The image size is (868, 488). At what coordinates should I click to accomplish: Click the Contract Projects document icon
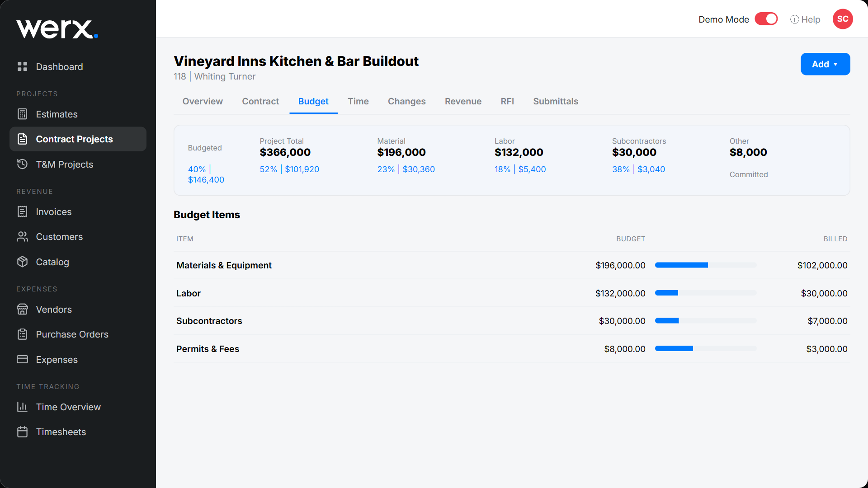coord(22,139)
